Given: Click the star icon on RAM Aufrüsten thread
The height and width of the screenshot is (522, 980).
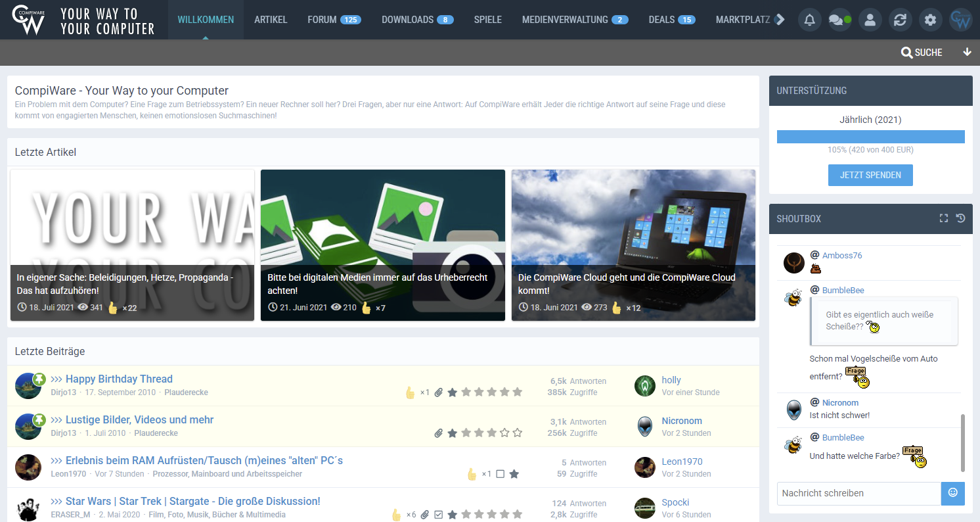Looking at the screenshot, I should coord(514,474).
